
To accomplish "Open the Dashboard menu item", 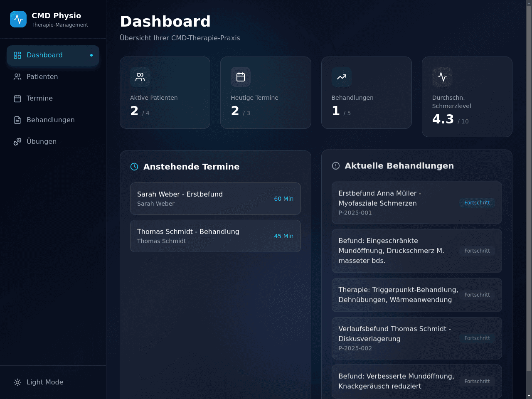I will coord(53,55).
